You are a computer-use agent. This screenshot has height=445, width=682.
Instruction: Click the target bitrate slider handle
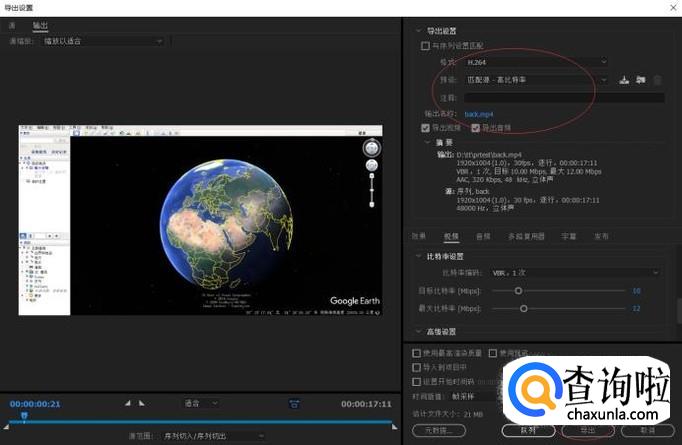click(518, 290)
